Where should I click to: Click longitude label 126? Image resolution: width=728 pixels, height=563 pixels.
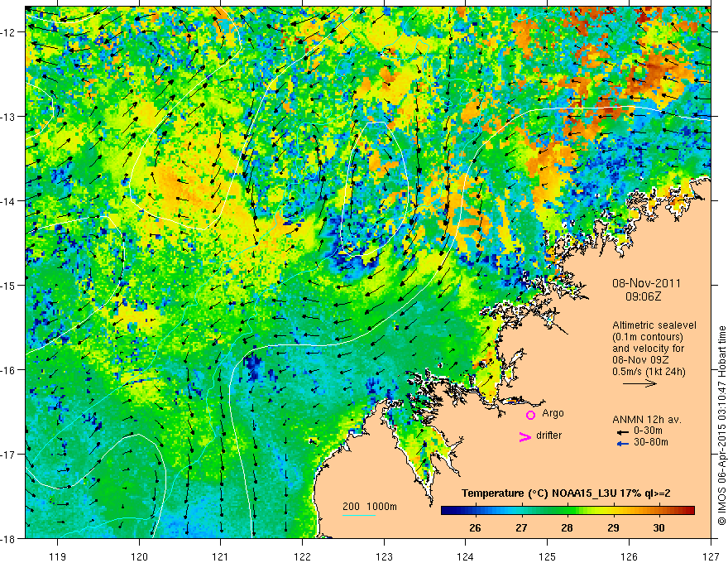click(629, 557)
